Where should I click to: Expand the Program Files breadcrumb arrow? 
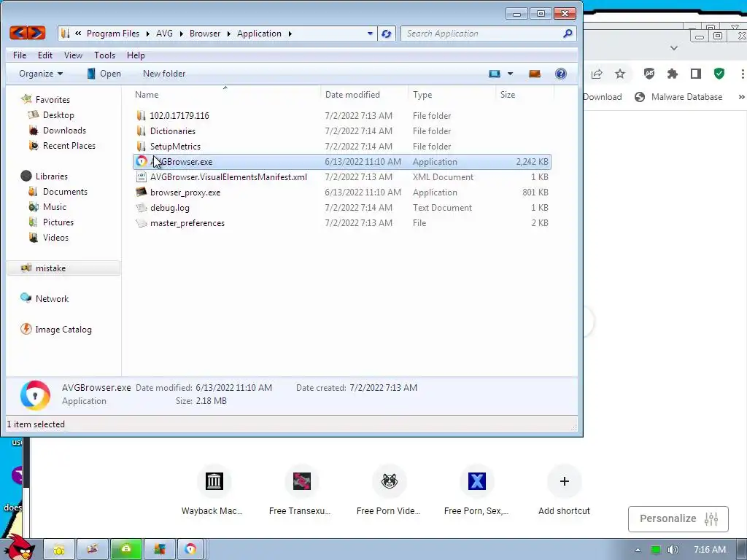tap(147, 34)
